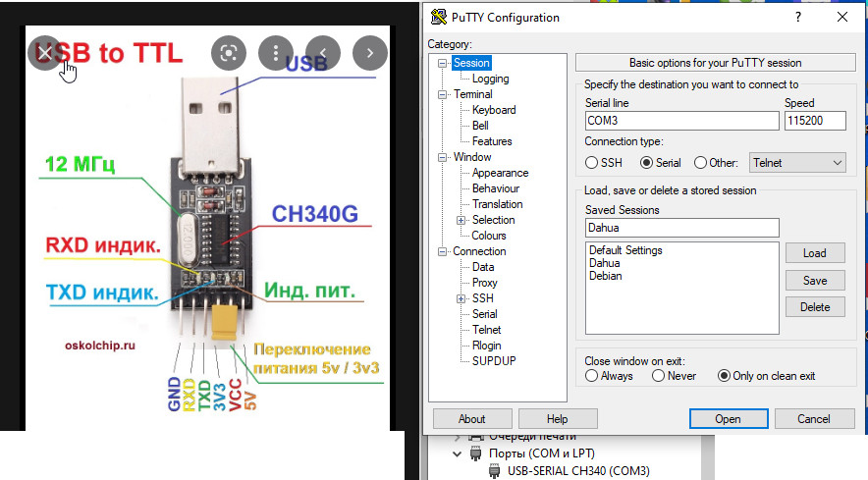This screenshot has height=480, width=868.
Task: Click the PuTTY title bar icon
Action: coord(438,18)
